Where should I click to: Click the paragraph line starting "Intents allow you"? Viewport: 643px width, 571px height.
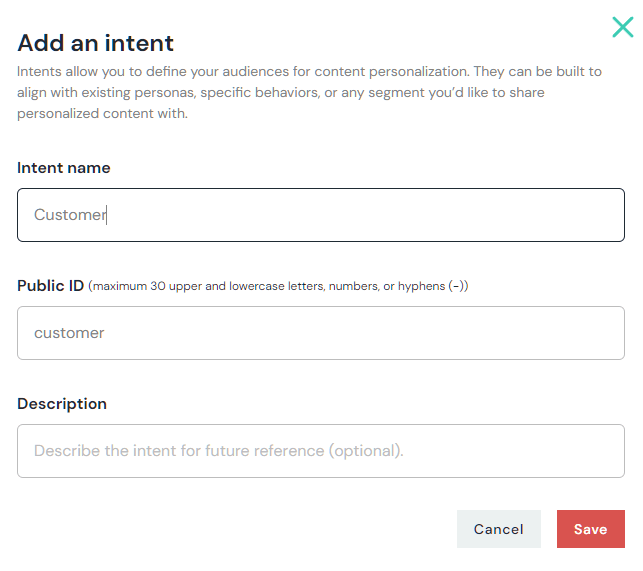309,72
